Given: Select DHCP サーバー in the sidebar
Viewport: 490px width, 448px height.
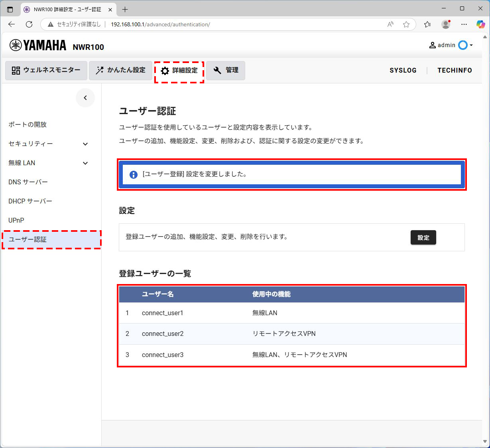Looking at the screenshot, I should click(30, 201).
